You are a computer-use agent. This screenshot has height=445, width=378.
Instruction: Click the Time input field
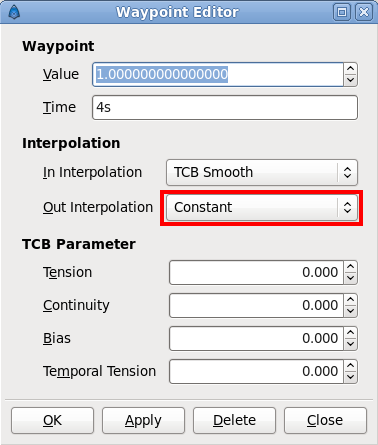coord(225,107)
